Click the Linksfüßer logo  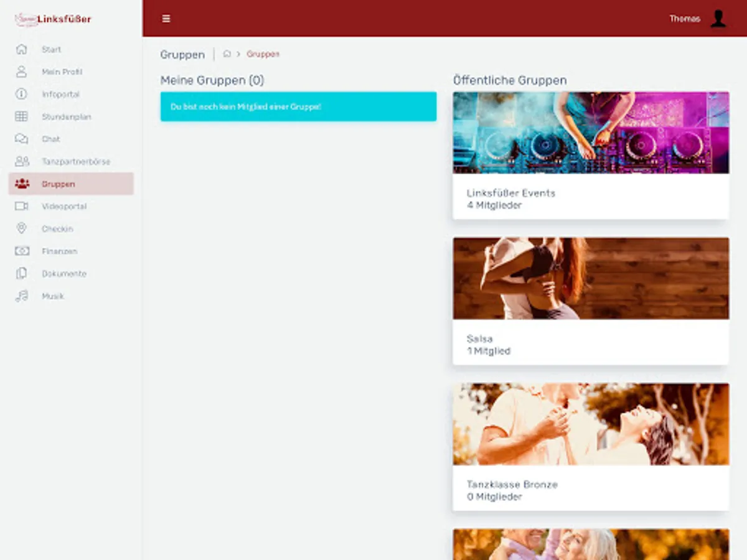coord(53,19)
